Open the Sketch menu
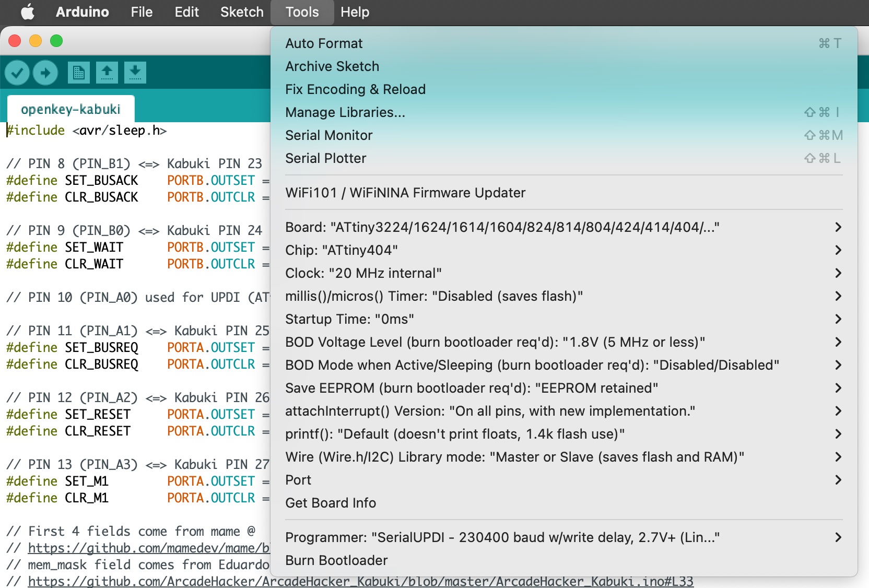This screenshot has width=869, height=588. tap(242, 12)
